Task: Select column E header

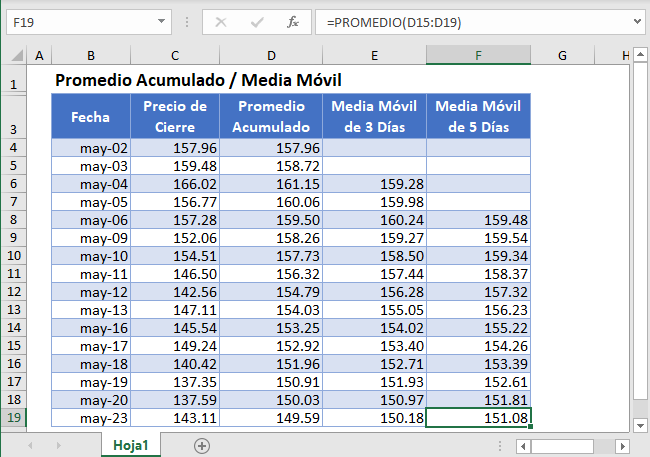Action: coord(374,56)
